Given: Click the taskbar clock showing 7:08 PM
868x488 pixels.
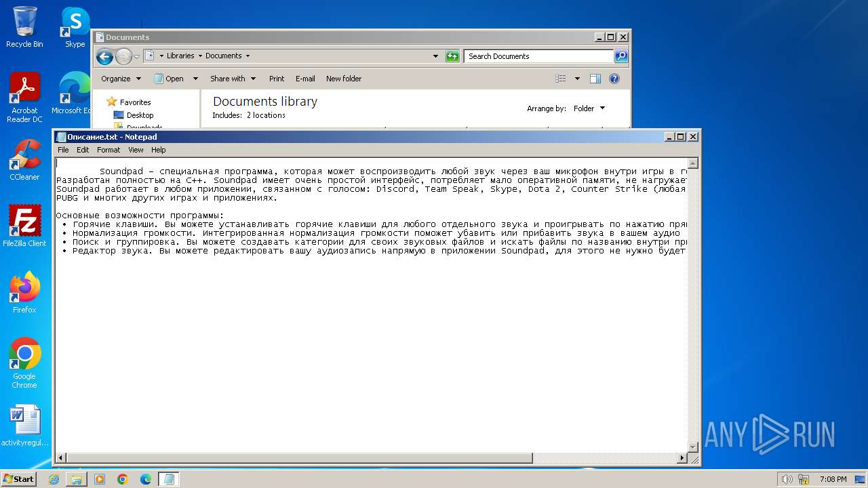Looking at the screenshot, I should [x=833, y=479].
